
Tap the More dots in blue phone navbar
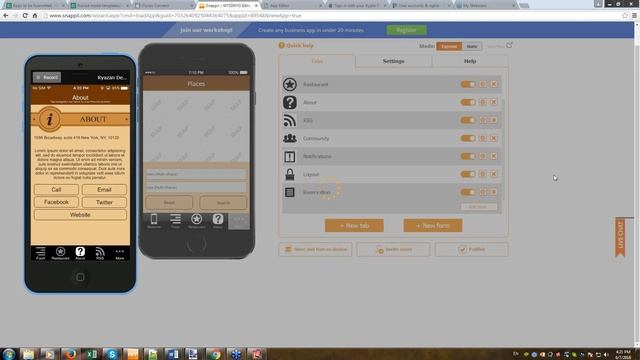coord(120,253)
